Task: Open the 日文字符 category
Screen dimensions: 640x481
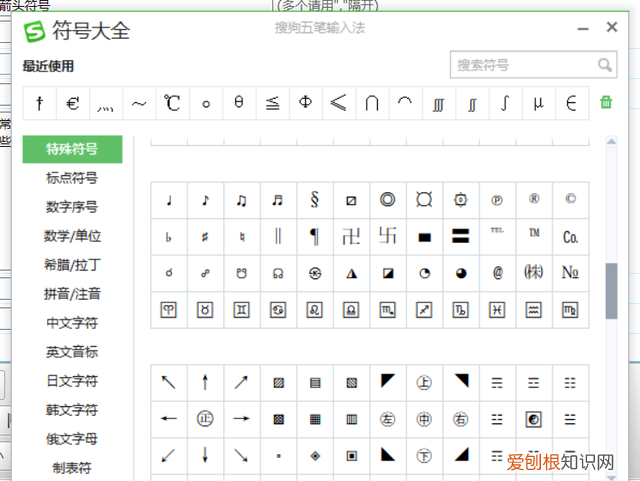Action: click(x=72, y=381)
